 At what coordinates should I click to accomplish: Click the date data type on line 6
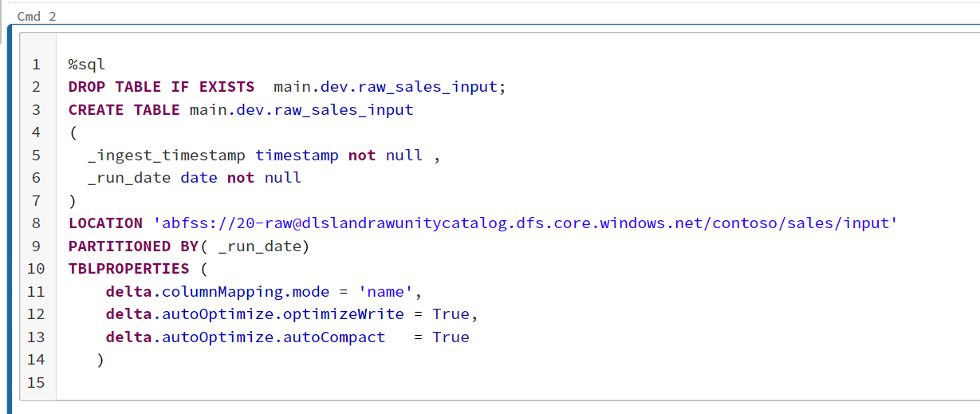pyautogui.click(x=199, y=178)
